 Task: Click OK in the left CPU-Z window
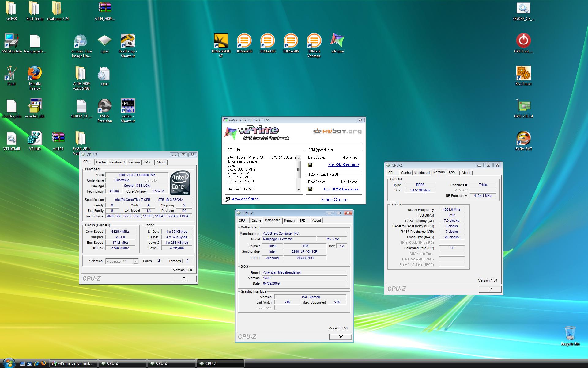click(185, 278)
